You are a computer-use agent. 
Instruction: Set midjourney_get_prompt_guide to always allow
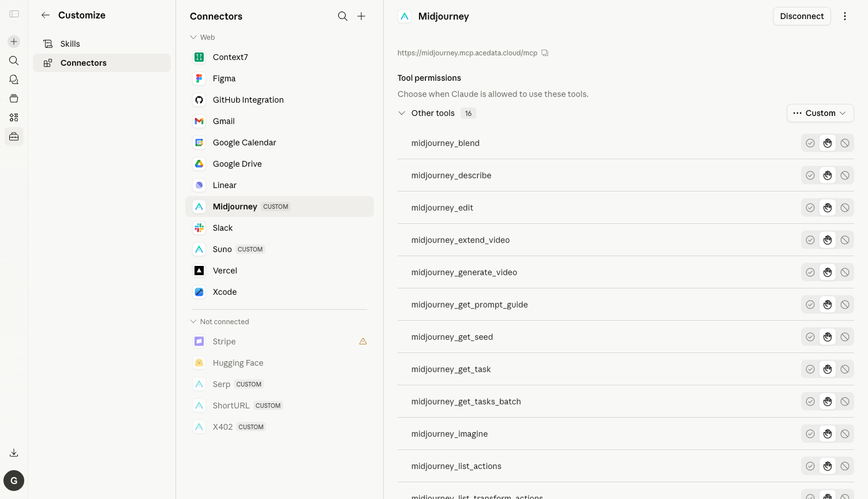click(x=810, y=305)
